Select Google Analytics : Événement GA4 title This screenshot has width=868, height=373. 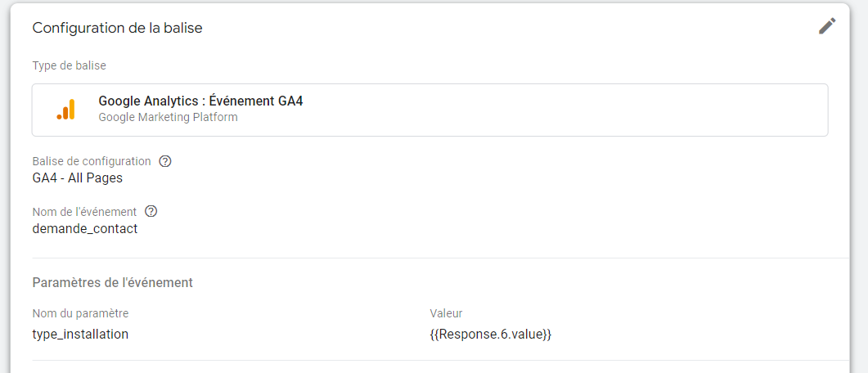200,101
